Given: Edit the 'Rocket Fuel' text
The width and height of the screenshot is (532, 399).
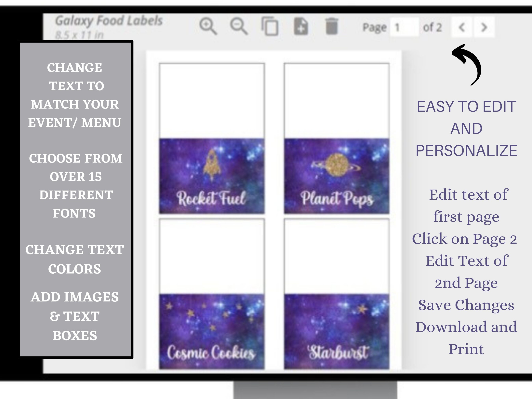Looking at the screenshot, I should pyautogui.click(x=212, y=199).
